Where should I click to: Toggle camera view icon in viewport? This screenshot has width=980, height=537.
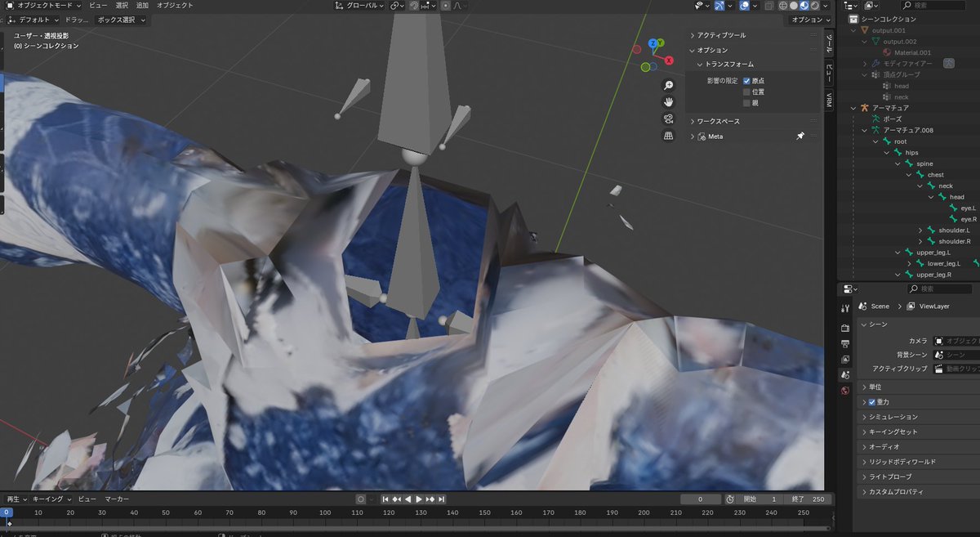coord(668,119)
